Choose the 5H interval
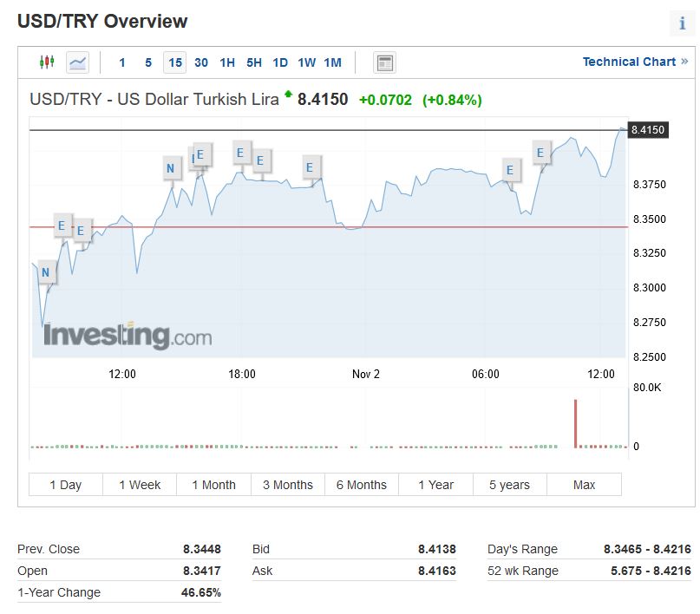Viewport: 700px width, 614px height. pos(254,62)
